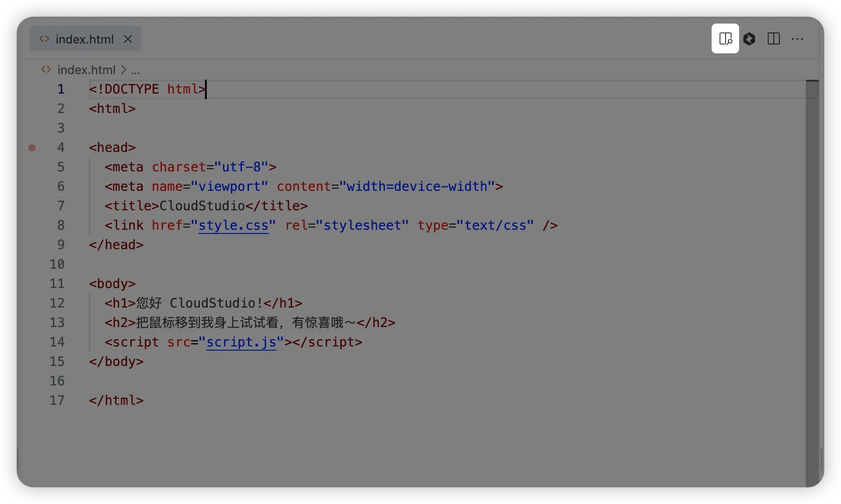Click the breadcrumb HTML file icon
Image resolution: width=841 pixels, height=504 pixels.
(x=46, y=70)
